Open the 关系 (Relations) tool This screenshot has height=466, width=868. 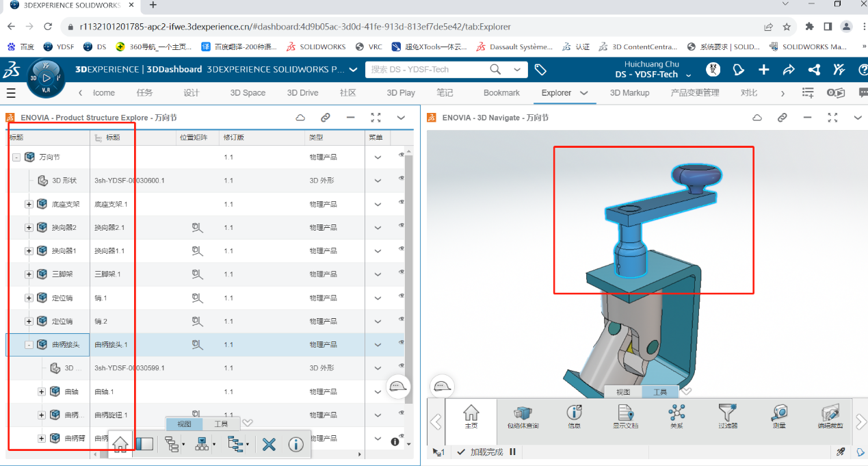[x=676, y=416]
